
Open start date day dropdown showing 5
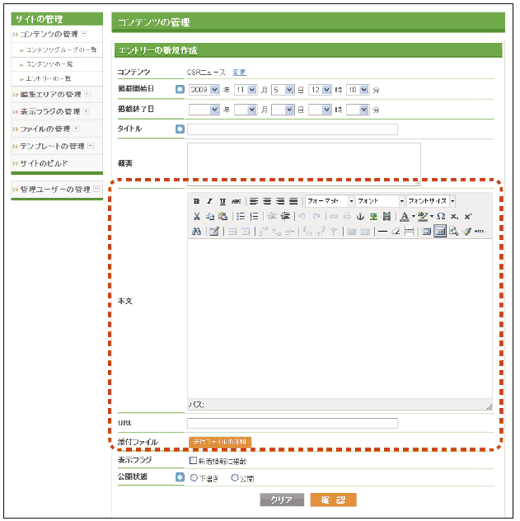point(283,90)
